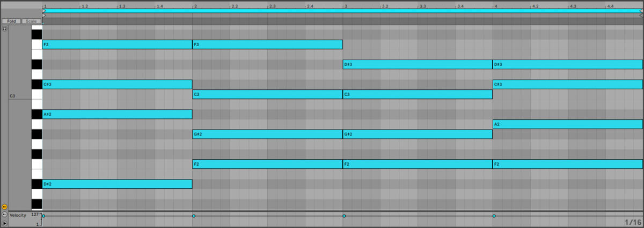Click the ruler at beat 1.4
The width and height of the screenshot is (644, 228).
159,6
